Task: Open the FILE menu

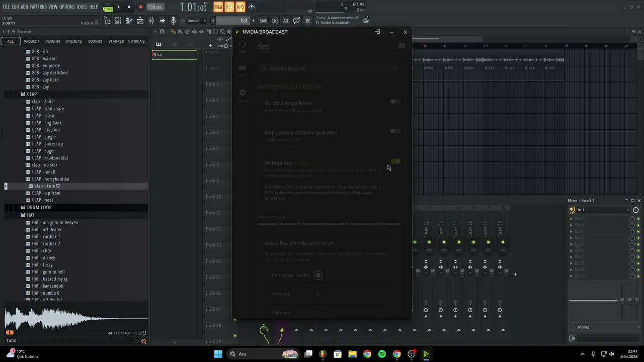Action: (x=7, y=7)
